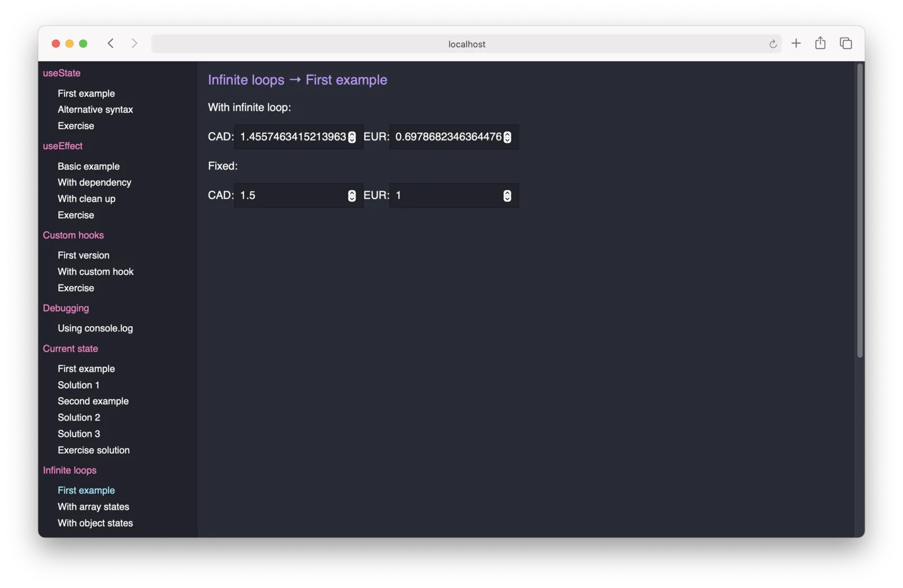Focus the Fixed EUR field showing 1
903x588 pixels.
[454, 195]
